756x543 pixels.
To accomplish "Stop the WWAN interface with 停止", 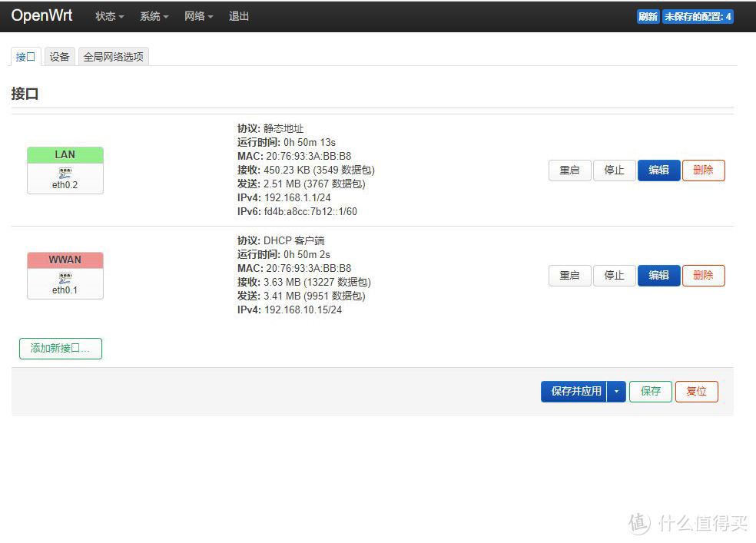I will [614, 275].
